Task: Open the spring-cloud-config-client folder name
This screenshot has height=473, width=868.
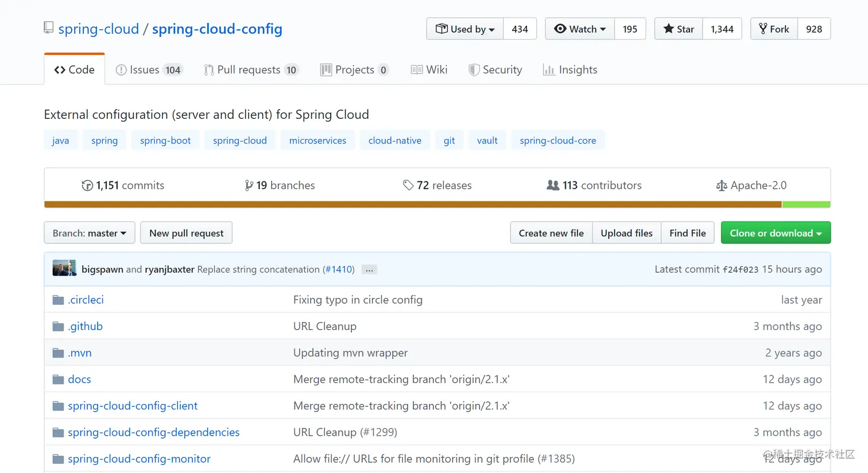Action: pos(133,406)
